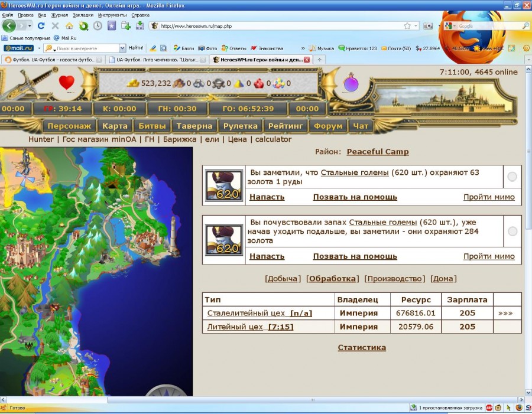Click the new tab folder-plus icon
Image resolution: width=532 pixels, height=414 pixels.
pyautogui.click(x=126, y=26)
